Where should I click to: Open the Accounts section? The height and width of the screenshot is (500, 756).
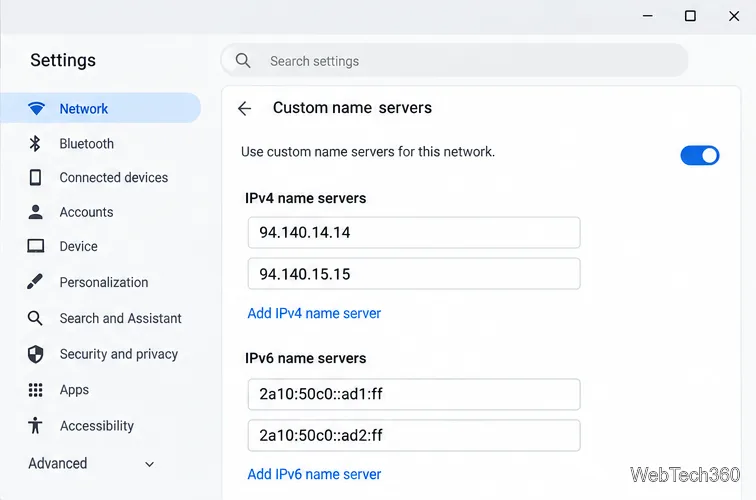point(100,212)
